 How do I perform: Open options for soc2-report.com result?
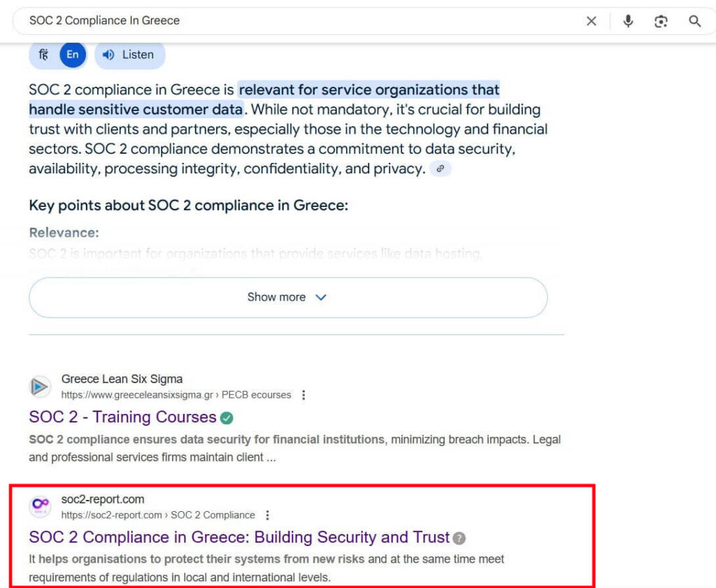click(x=268, y=515)
